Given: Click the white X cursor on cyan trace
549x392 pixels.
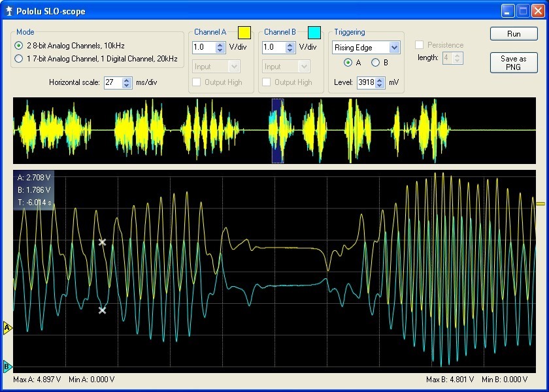Looking at the screenshot, I should pos(102,310).
